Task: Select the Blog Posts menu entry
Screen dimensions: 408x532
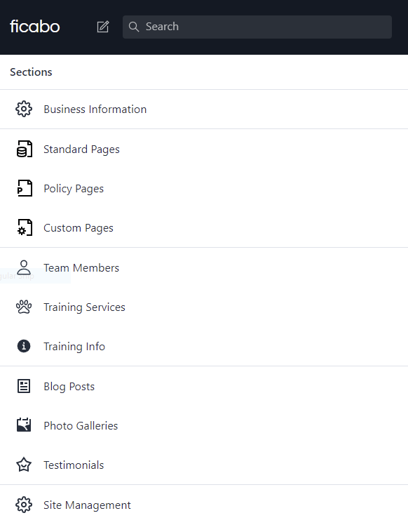Action: pyautogui.click(x=204, y=386)
